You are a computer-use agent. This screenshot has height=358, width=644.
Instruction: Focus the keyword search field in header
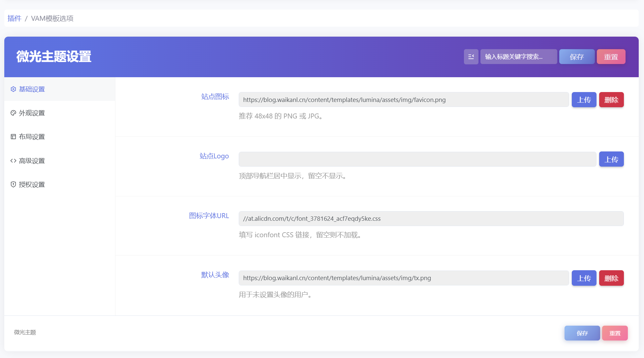(519, 57)
